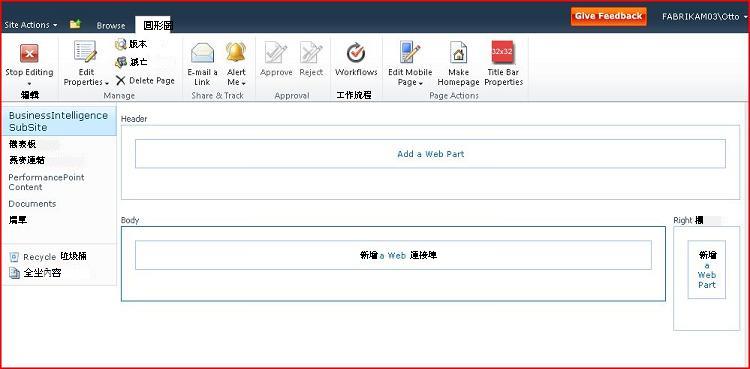This screenshot has width=750, height=369.
Task: Click the Reject icon
Action: [311, 53]
